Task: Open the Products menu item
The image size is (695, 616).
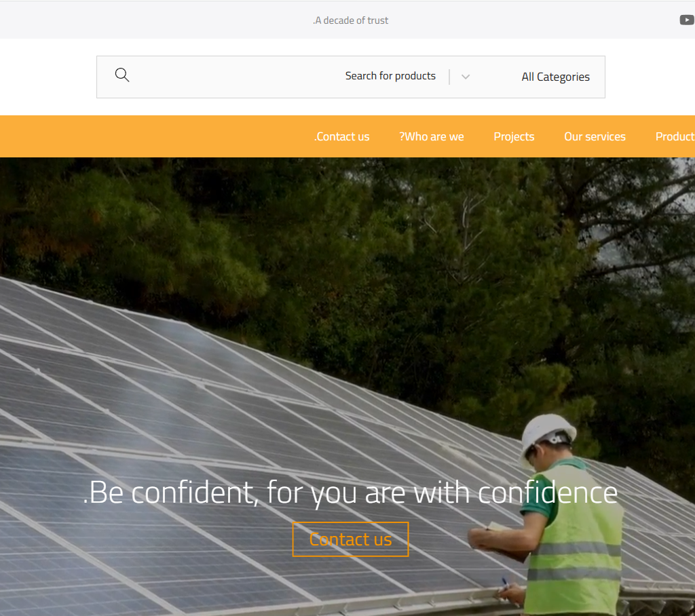Action: 675,136
